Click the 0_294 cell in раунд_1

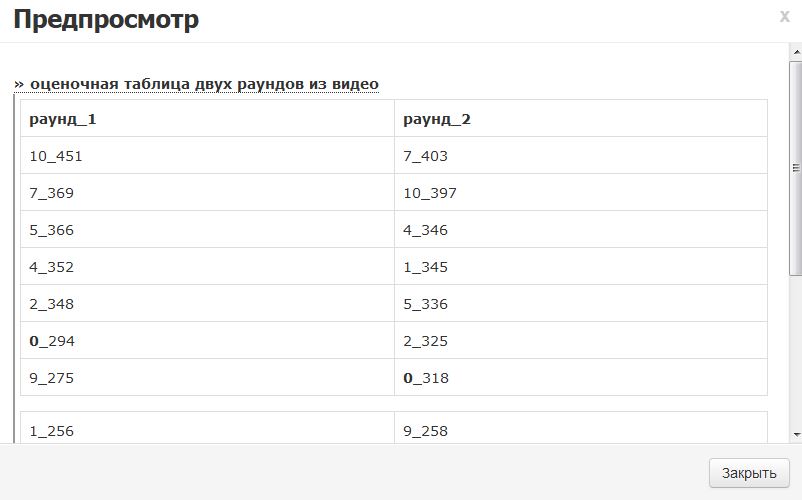tap(207, 341)
